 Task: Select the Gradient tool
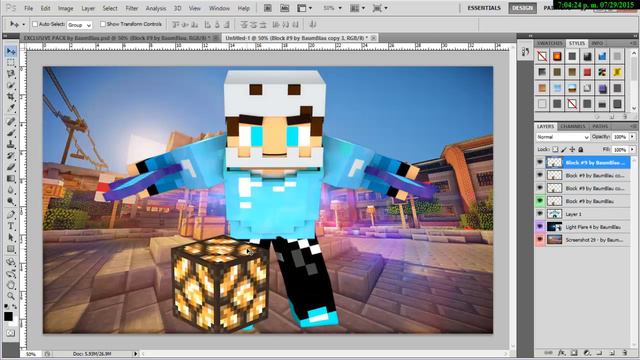pos(11,178)
